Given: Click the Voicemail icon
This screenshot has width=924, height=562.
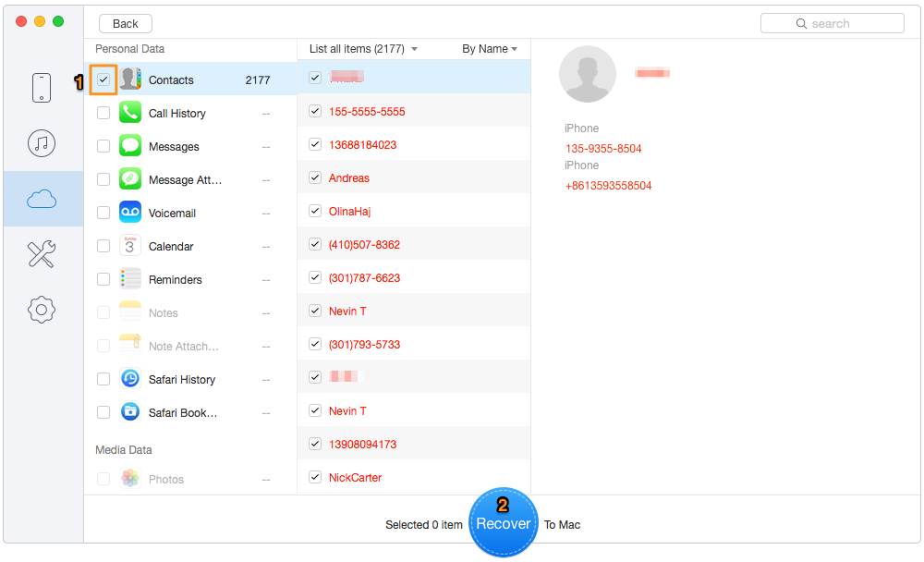Looking at the screenshot, I should [130, 213].
